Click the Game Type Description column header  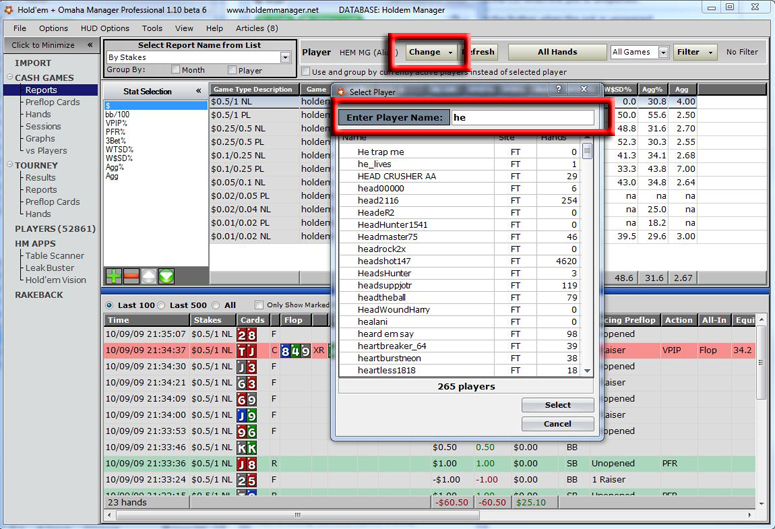pyautogui.click(x=254, y=89)
